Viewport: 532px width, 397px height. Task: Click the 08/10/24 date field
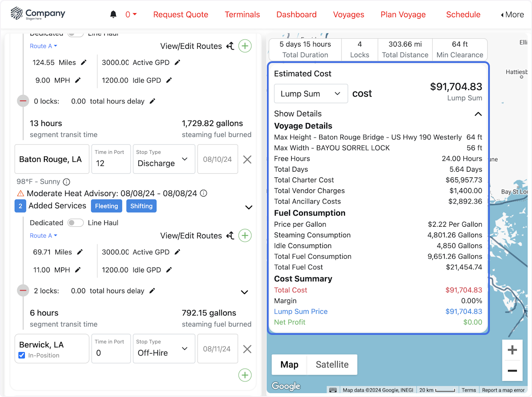click(x=218, y=159)
